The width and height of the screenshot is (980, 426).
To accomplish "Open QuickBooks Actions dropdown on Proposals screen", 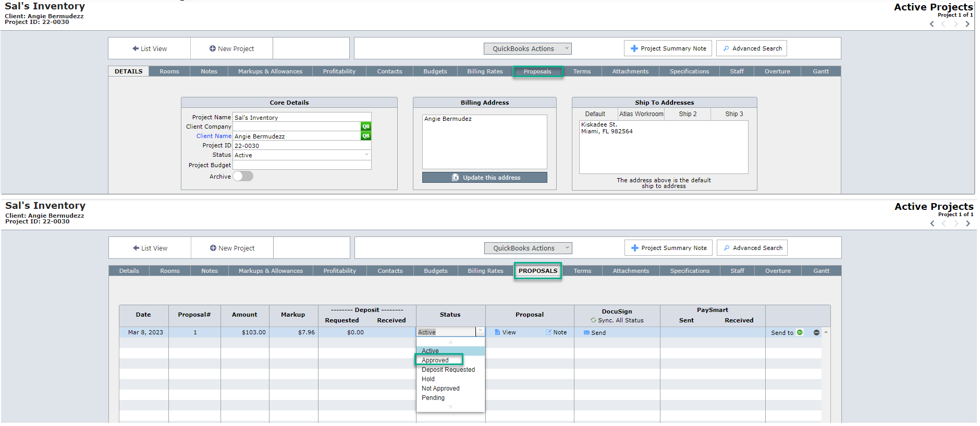I will [x=528, y=248].
